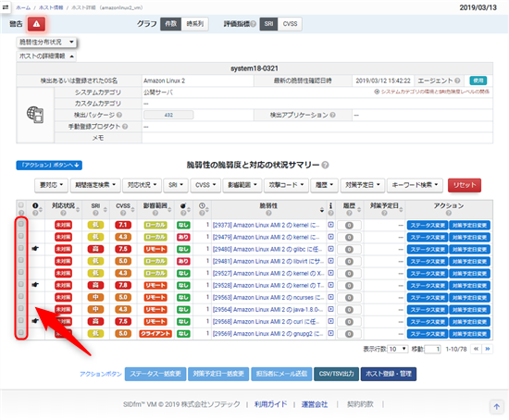The height and width of the screenshot is (420, 509).
Task: Open the 脆弱性分布状況 dropdown
Action: (46, 42)
